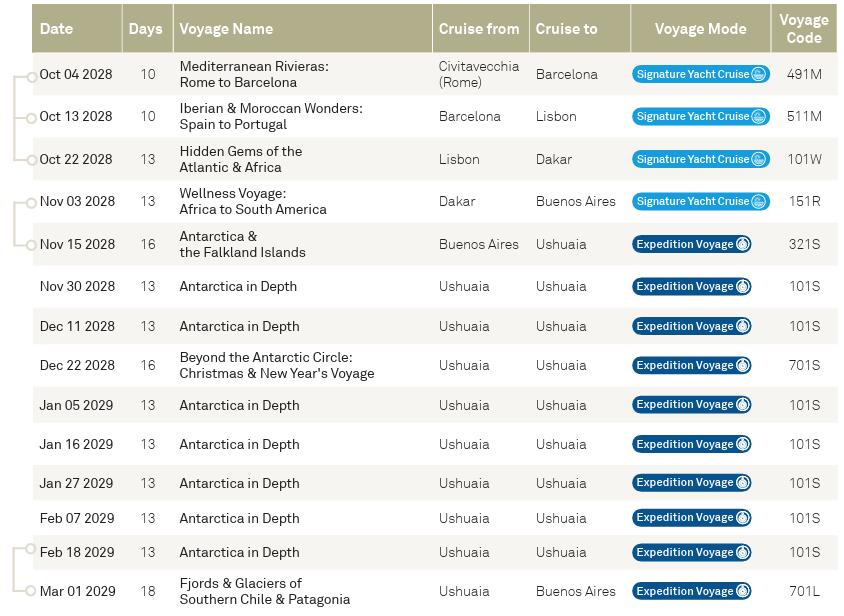Screen dimensions: 844x616
Task: Click the expedition icon in the Nov 30 2028 badge
Action: pos(743,286)
